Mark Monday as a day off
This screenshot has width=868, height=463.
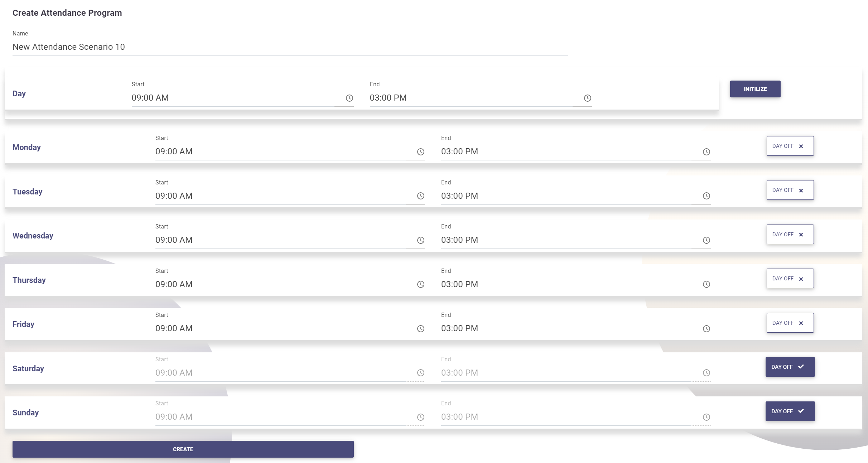point(790,146)
